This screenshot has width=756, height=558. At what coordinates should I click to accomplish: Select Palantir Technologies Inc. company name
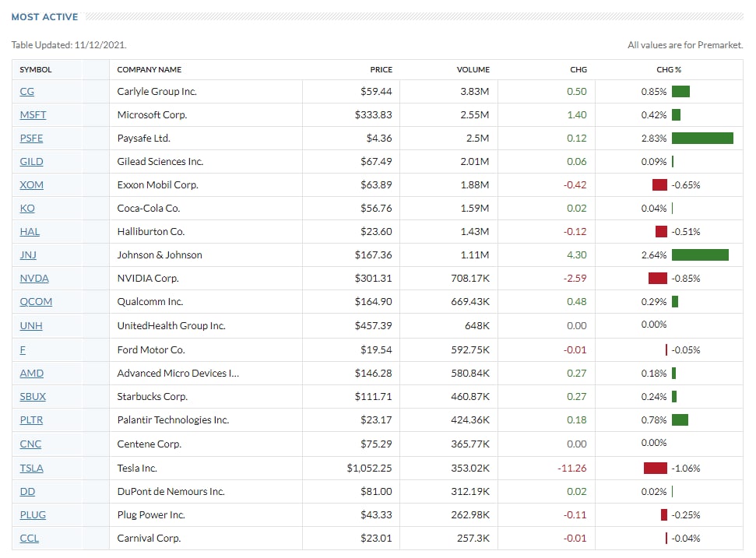point(173,420)
